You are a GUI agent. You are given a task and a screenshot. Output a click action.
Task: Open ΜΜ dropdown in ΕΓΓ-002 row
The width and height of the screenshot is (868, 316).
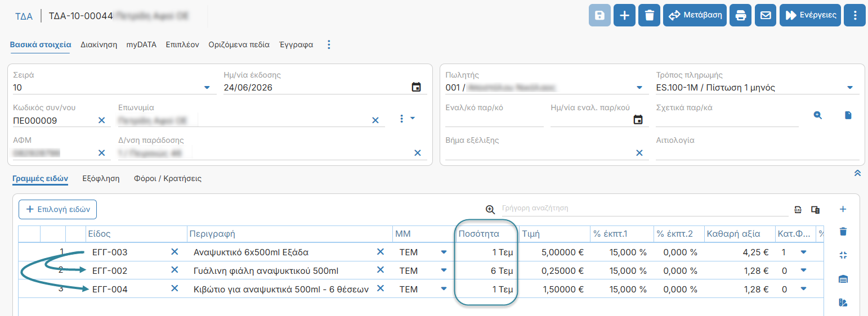[x=444, y=270]
